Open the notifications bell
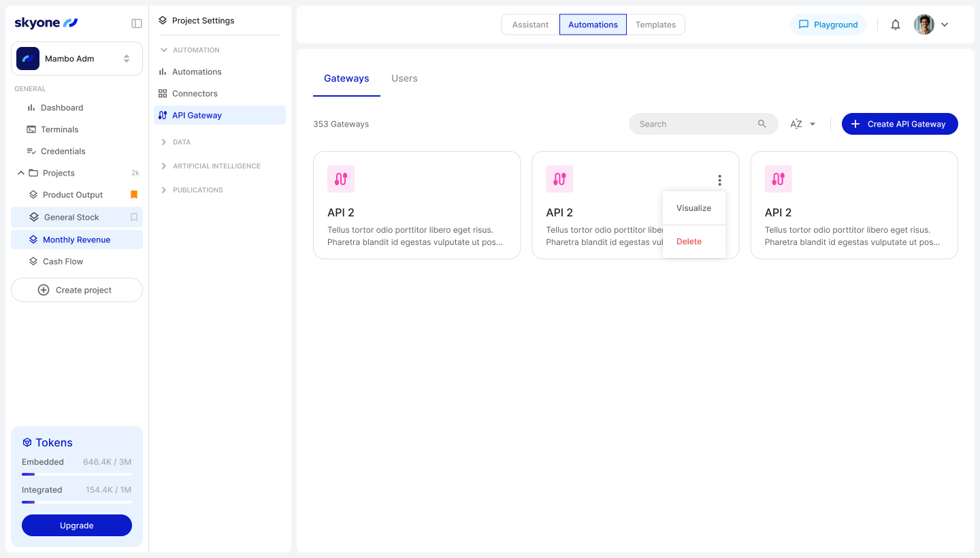The width and height of the screenshot is (980, 558). pyautogui.click(x=896, y=24)
